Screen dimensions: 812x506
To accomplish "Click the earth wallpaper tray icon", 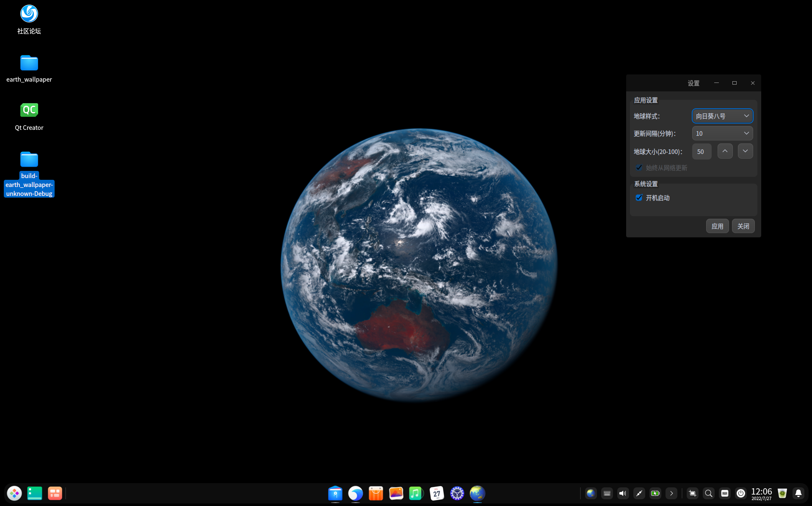I will (591, 493).
